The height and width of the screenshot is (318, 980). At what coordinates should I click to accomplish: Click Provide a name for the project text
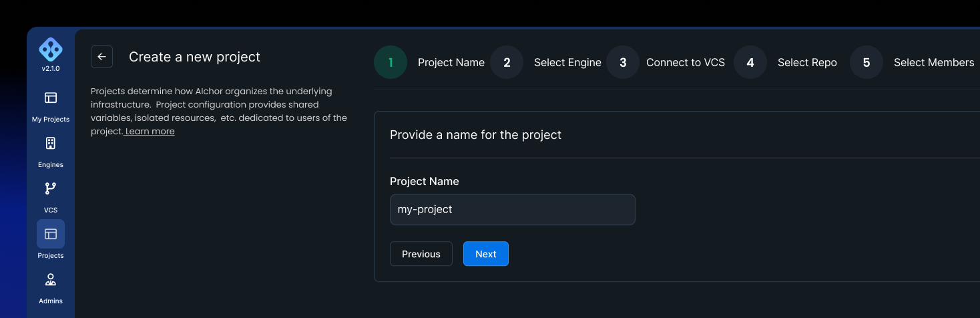pyautogui.click(x=475, y=135)
